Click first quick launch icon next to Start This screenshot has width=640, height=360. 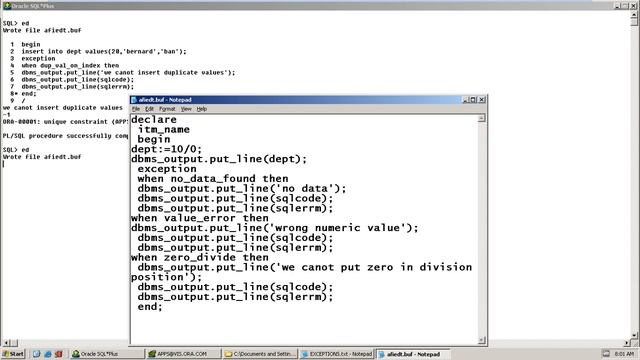(36, 354)
